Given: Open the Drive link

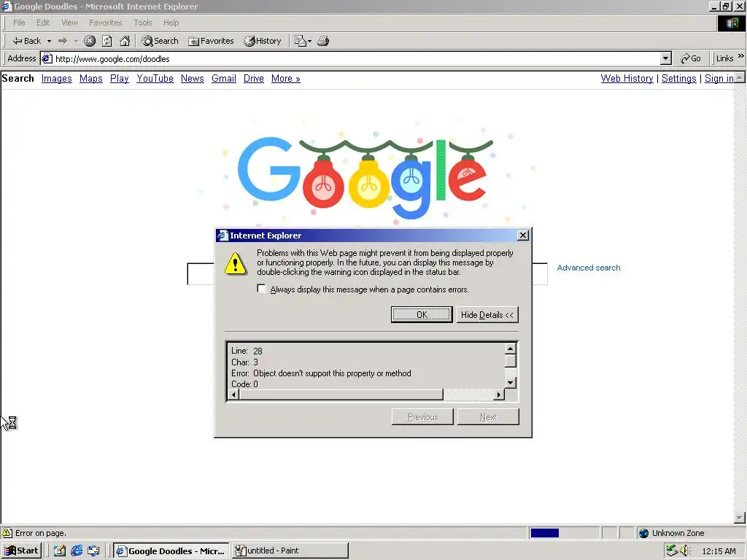Looking at the screenshot, I should coord(253,79).
